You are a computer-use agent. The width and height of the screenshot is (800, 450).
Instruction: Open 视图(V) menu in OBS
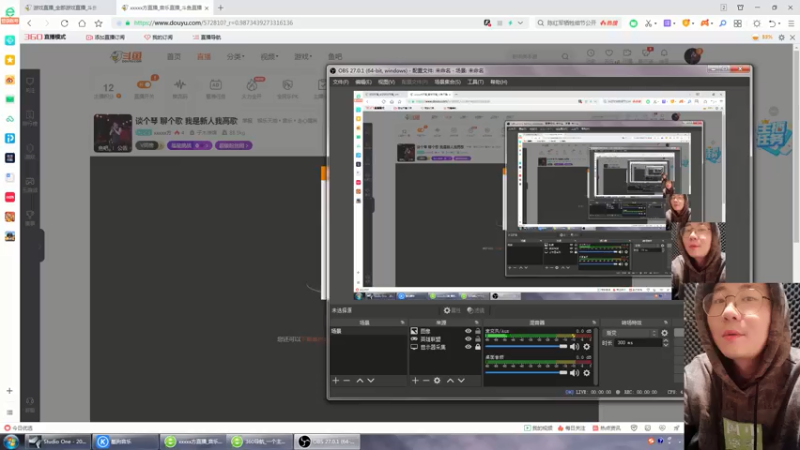[386, 82]
